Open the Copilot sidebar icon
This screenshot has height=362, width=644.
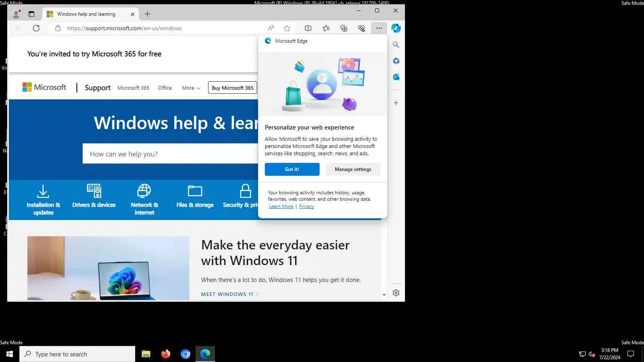tap(396, 28)
